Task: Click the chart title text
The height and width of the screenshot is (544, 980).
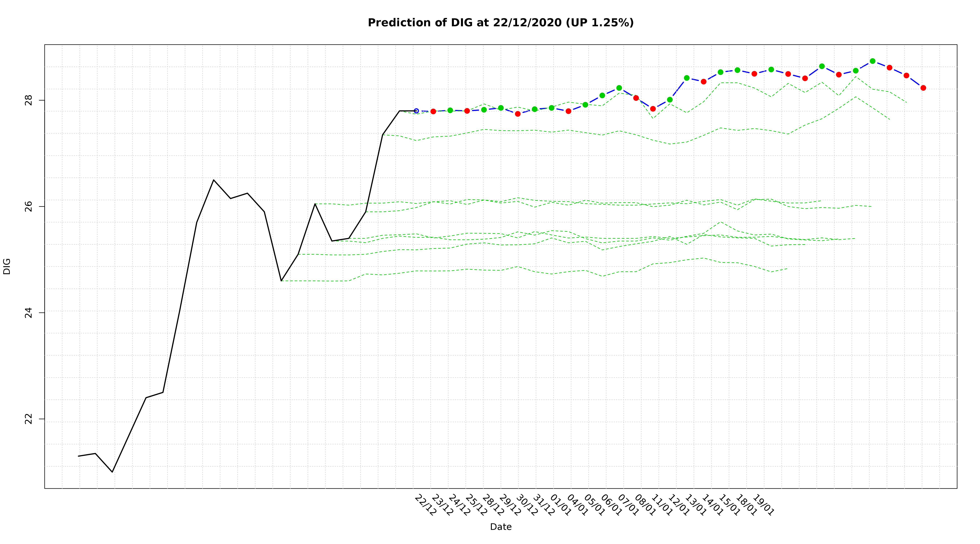Action: click(500, 23)
